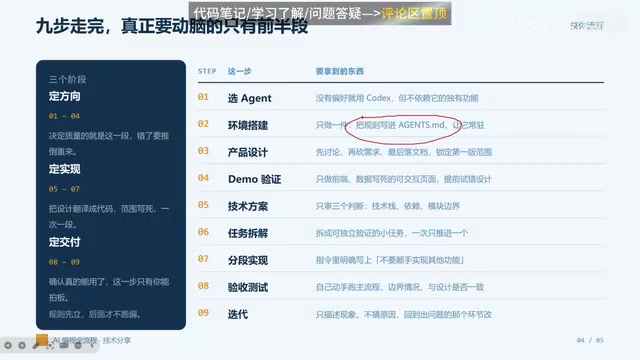The width and height of the screenshot is (640, 360).
Task: Click the camera icon in the slideshow toolbar
Action: tap(64, 345)
